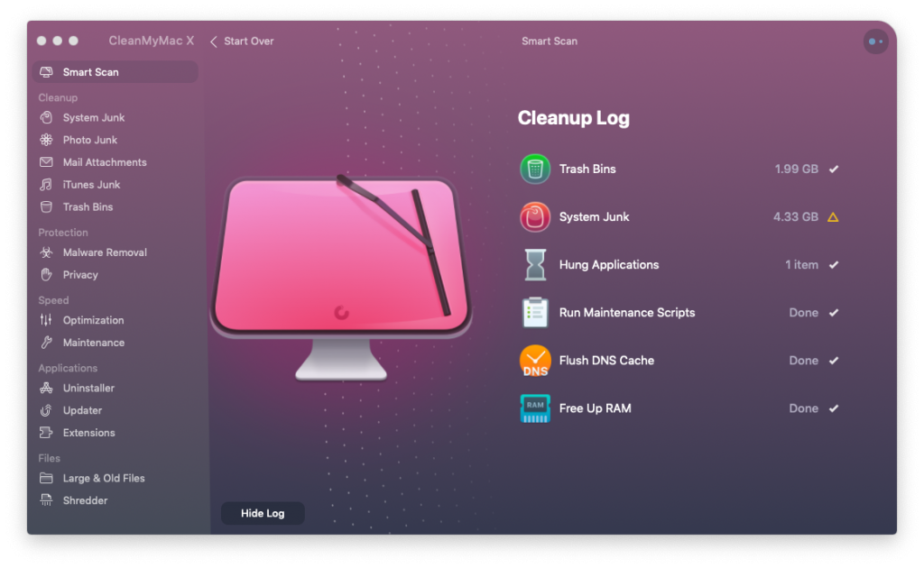Click the Cleanup Log heading
The width and height of the screenshot is (924, 568).
573,118
